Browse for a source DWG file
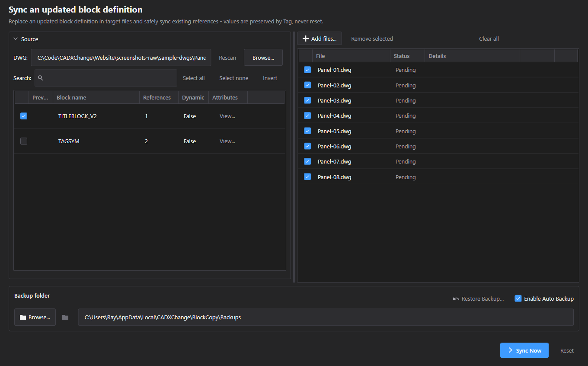 (x=263, y=58)
